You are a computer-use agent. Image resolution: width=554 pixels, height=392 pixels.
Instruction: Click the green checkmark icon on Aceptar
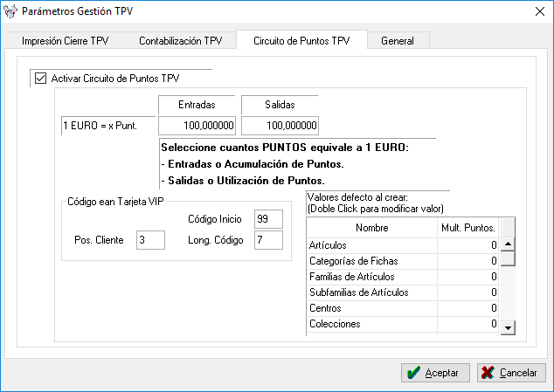pos(413,373)
